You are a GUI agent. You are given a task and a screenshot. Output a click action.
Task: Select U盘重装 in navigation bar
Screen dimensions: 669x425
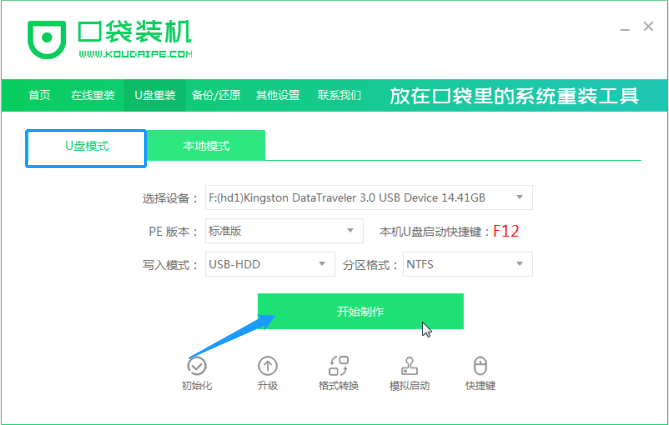155,96
